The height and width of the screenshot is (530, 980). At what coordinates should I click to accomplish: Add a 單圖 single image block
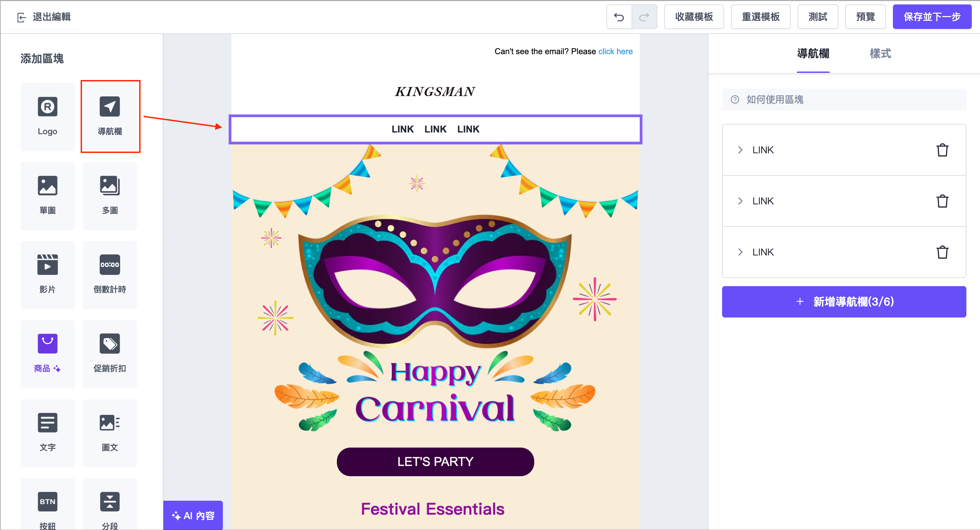pyautogui.click(x=47, y=196)
